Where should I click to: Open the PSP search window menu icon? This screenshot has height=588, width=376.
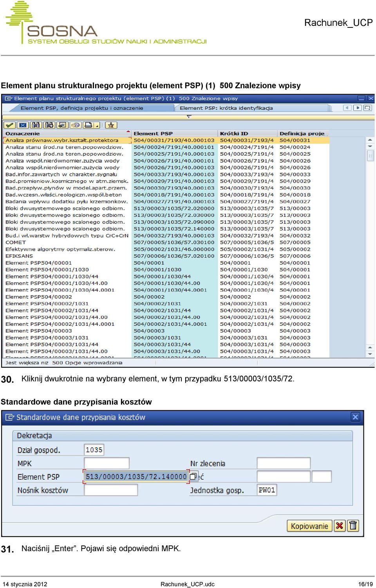[x=8, y=98]
